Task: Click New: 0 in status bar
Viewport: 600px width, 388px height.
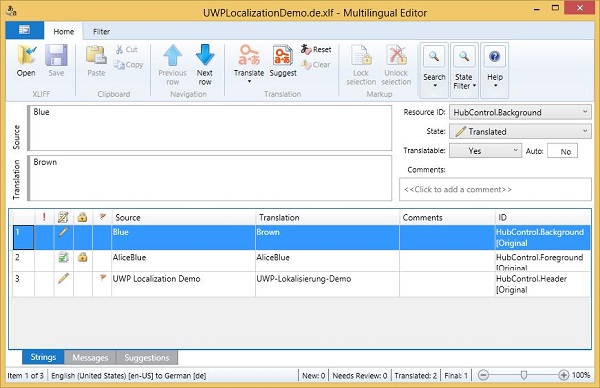Action: pos(313,375)
